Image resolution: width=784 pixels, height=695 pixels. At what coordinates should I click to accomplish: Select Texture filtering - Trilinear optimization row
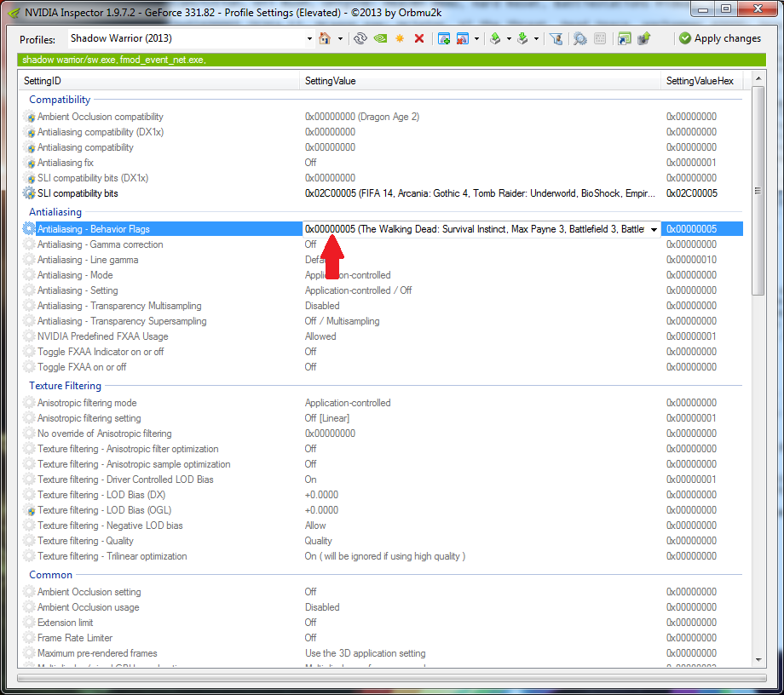pyautogui.click(x=382, y=556)
